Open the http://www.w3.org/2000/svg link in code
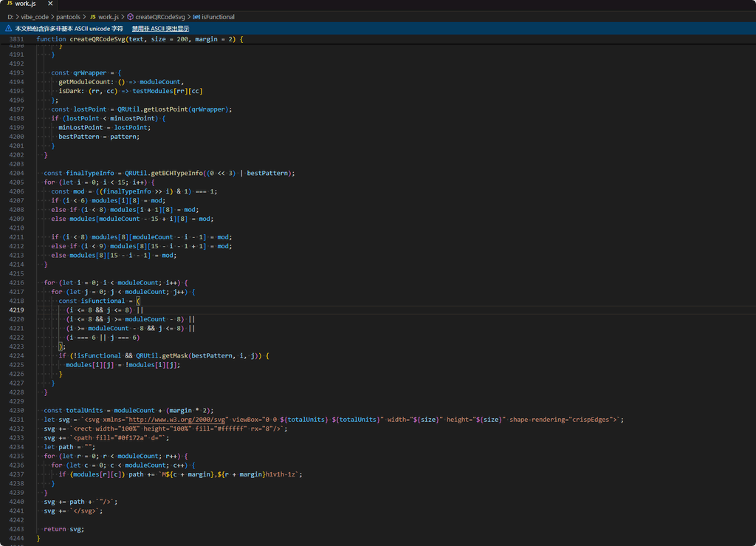This screenshot has height=546, width=756. [177, 420]
